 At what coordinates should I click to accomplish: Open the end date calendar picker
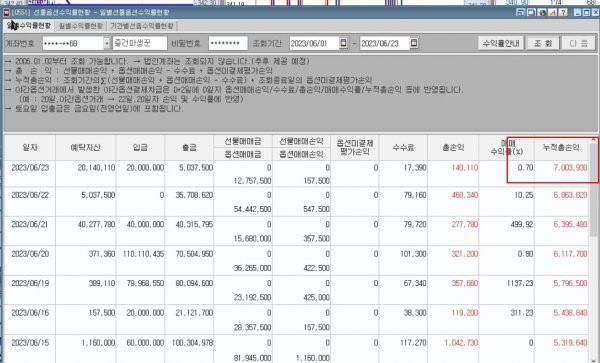point(414,43)
